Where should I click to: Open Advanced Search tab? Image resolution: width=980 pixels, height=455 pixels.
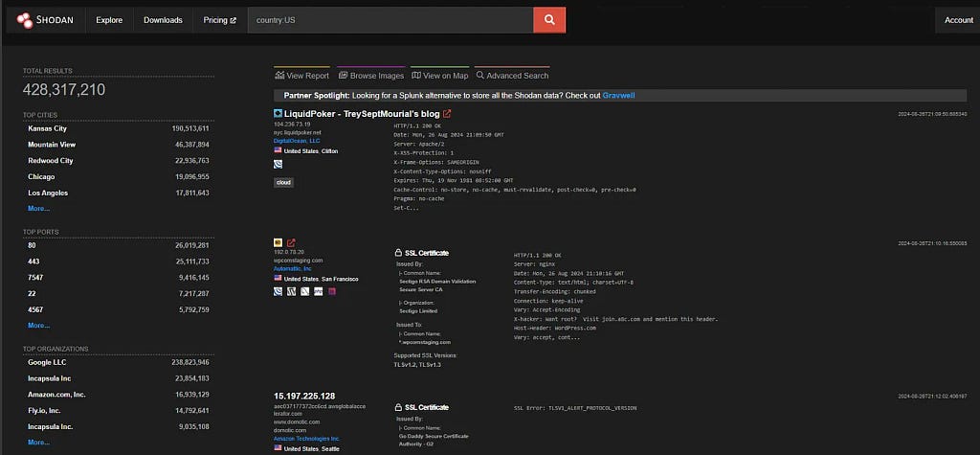point(512,75)
